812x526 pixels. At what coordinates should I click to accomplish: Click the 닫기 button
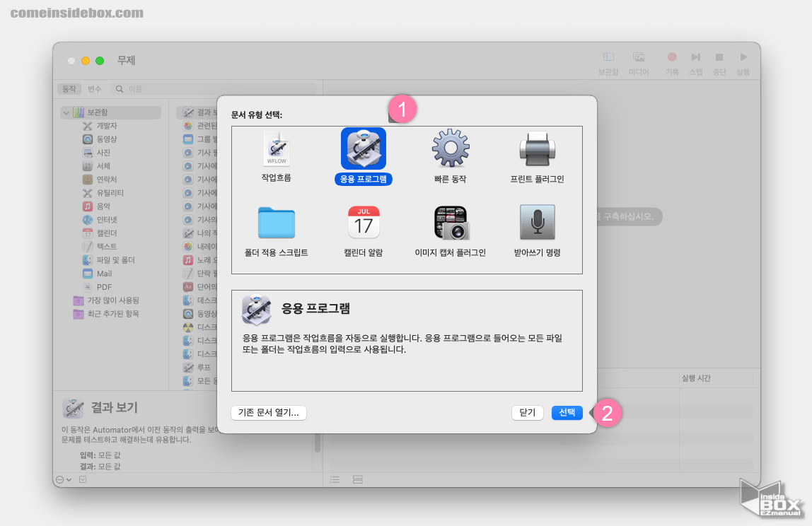coord(527,412)
